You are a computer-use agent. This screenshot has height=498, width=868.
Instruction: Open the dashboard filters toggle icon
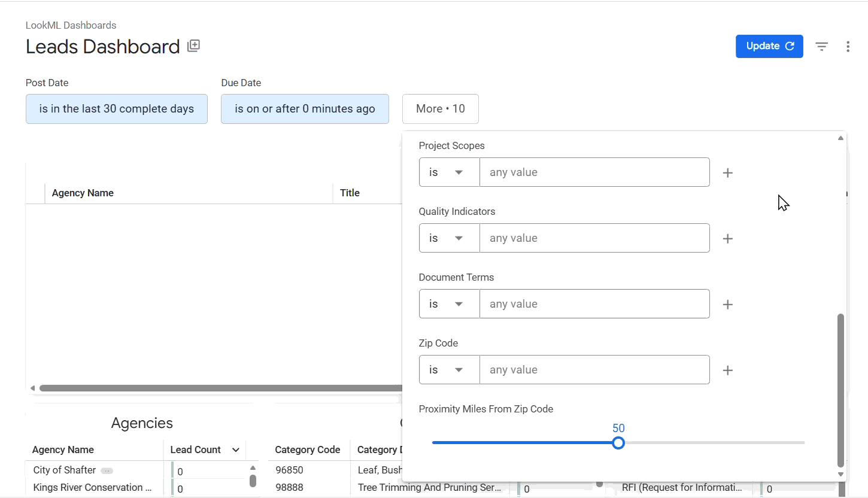[821, 46]
